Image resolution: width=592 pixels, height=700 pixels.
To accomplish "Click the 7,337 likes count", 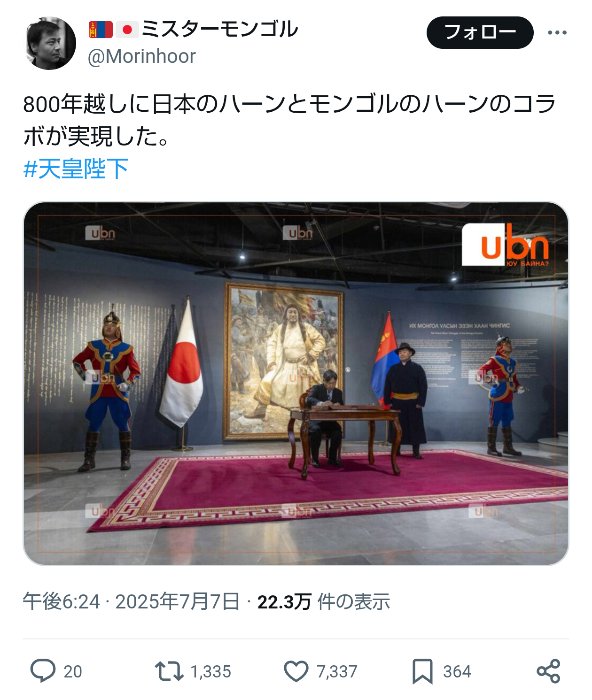I will pos(337,671).
